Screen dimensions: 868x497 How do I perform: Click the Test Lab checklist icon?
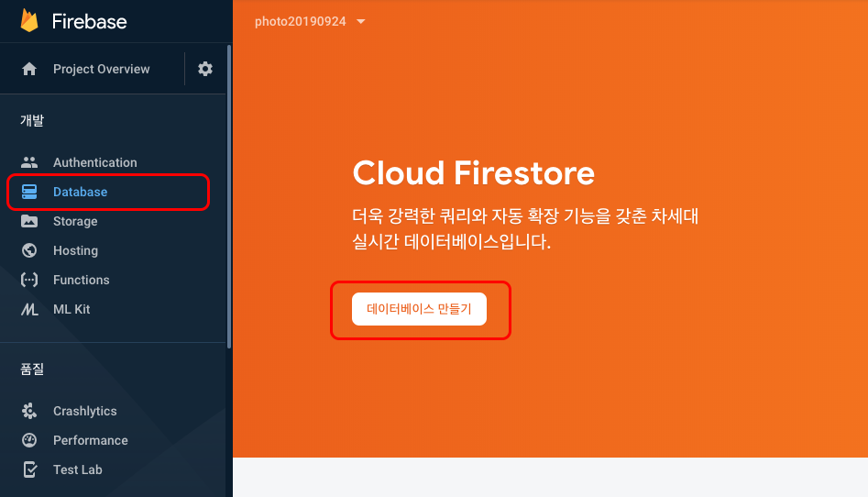pos(30,469)
